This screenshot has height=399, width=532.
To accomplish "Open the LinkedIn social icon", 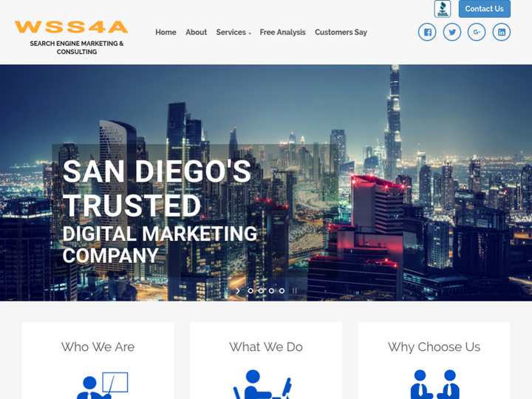I will tap(502, 33).
